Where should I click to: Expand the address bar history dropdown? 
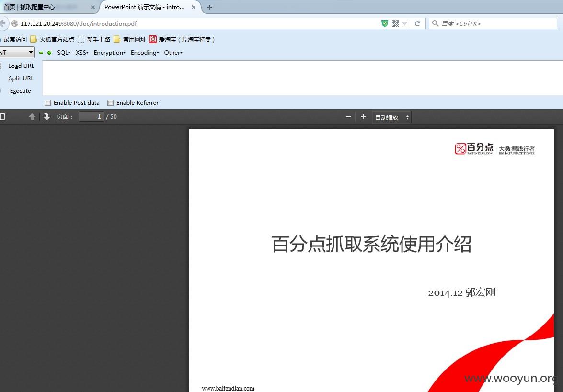pos(405,23)
